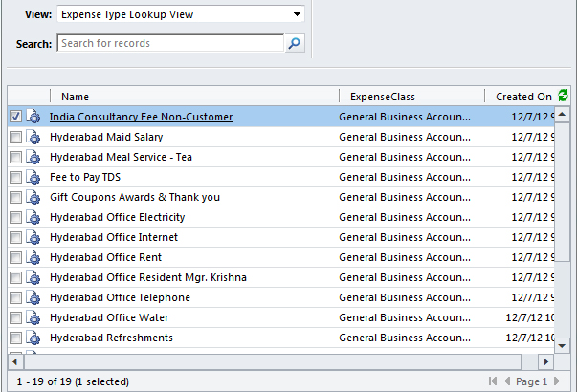Click into the Search for records field
Viewport: 577px width, 392px height.
(x=170, y=43)
